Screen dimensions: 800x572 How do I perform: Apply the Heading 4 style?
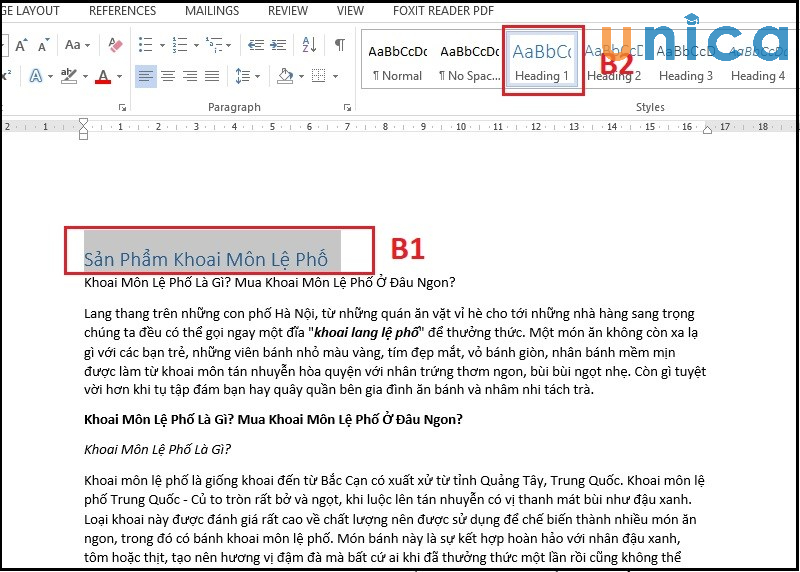point(758,62)
